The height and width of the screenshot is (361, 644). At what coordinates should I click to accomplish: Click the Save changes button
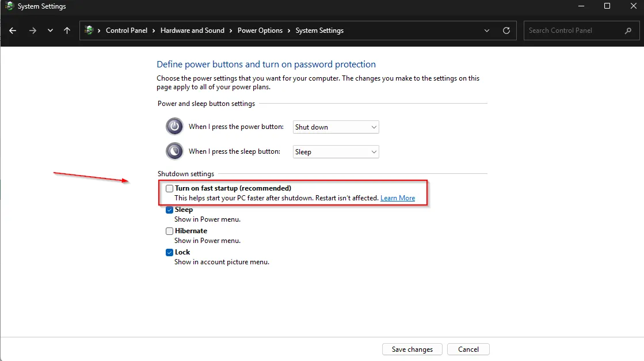click(411, 349)
